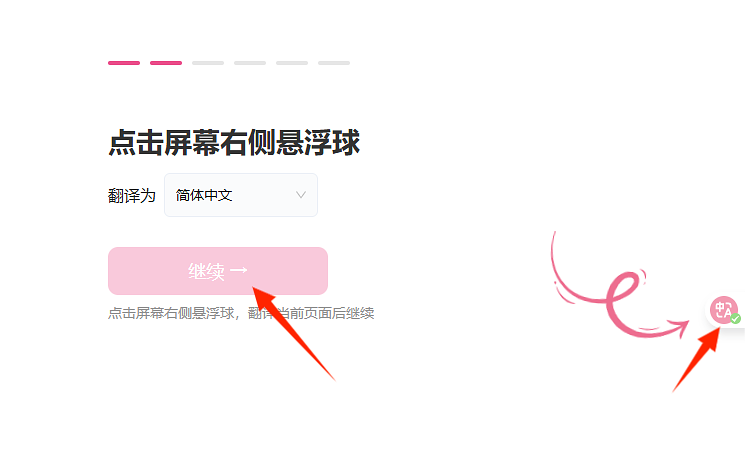The height and width of the screenshot is (450, 745).
Task: Select the fifth gray progress step bar
Action: coord(292,63)
